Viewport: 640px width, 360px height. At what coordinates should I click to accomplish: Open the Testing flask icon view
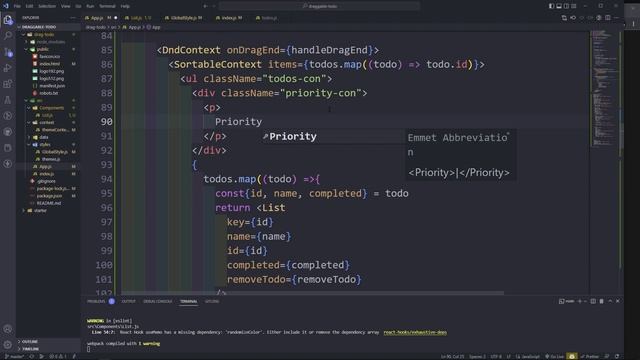(x=8, y=100)
